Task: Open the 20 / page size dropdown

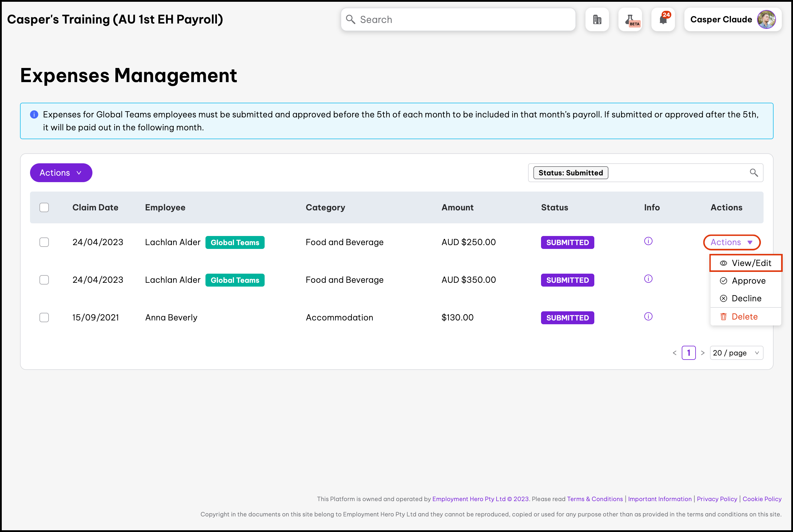Action: (x=736, y=353)
